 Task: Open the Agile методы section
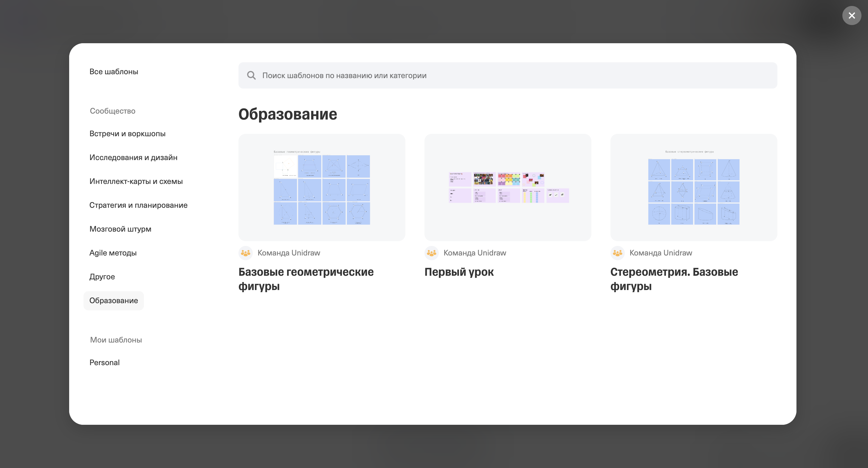[113, 253]
